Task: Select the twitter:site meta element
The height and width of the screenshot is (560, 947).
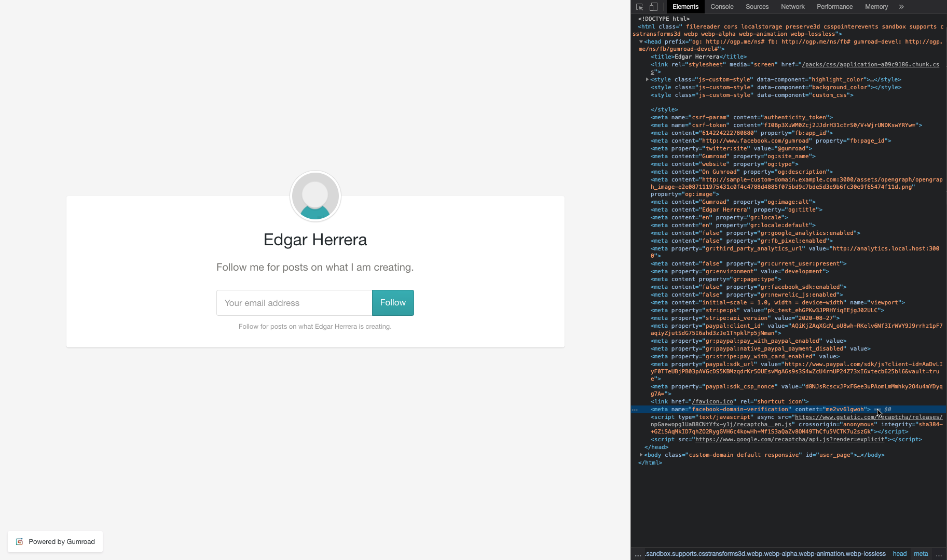Action: click(731, 148)
